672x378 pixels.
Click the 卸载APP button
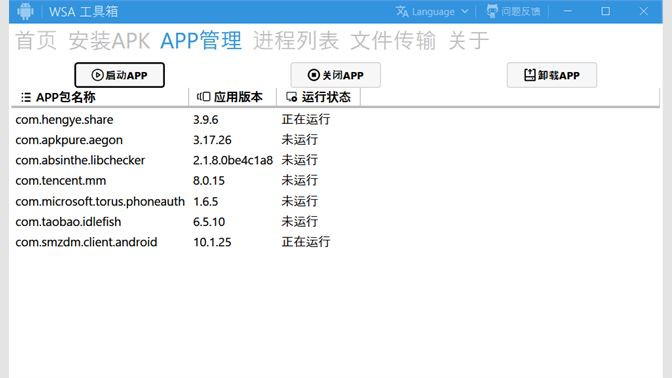click(x=552, y=75)
